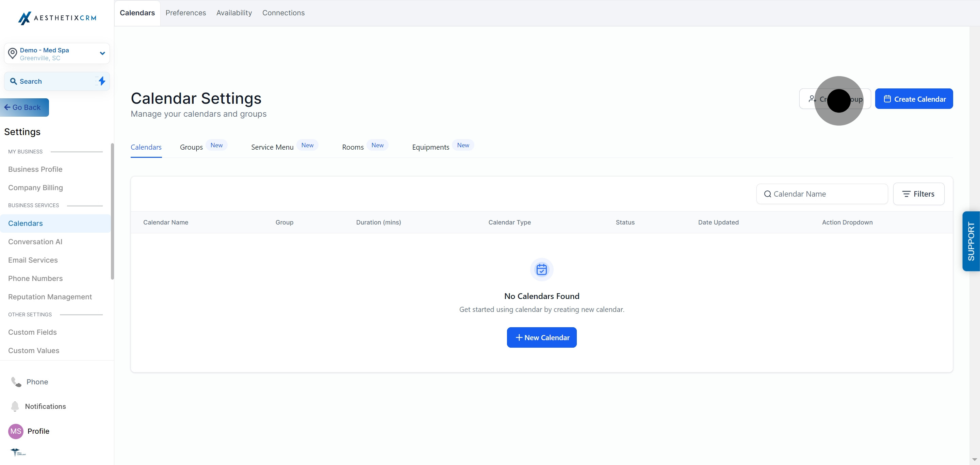The width and height of the screenshot is (980, 465).
Task: Open the Phone panel via the phone icon
Action: 15,382
